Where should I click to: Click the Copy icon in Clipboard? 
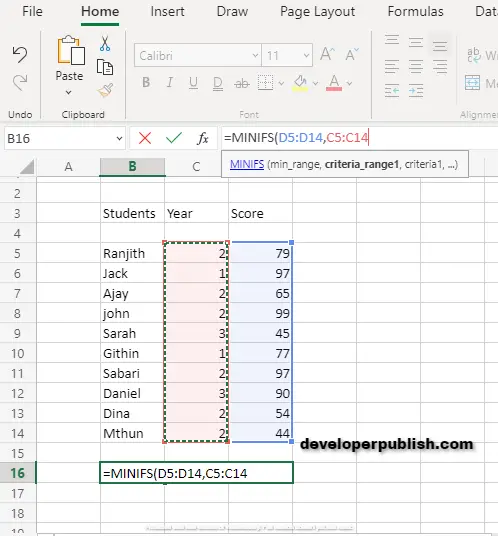point(105,67)
